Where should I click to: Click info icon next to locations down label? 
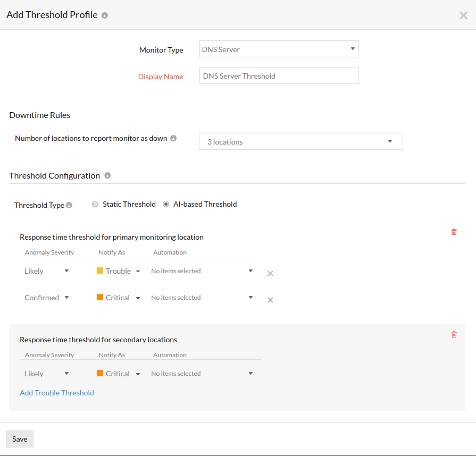173,138
